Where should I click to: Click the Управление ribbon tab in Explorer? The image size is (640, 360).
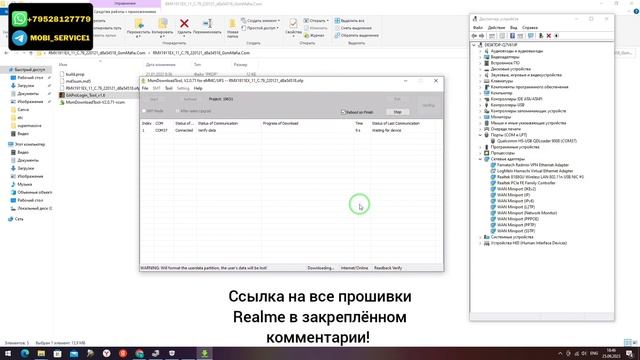pyautogui.click(x=125, y=3)
